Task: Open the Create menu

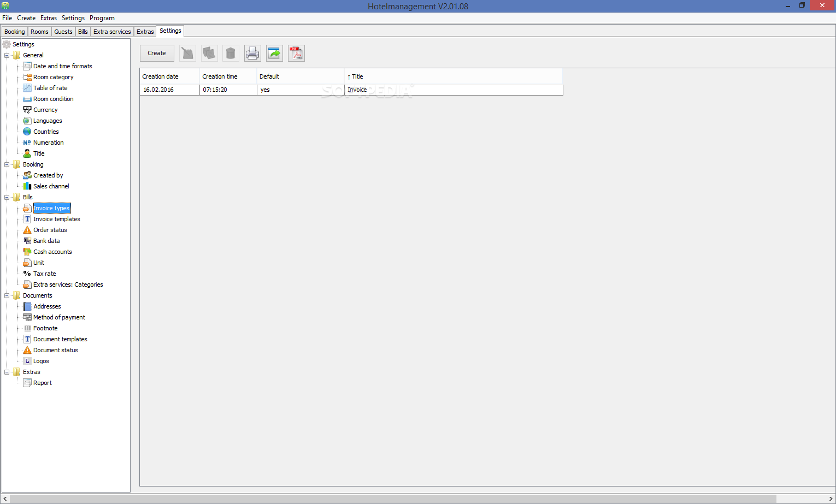Action: tap(26, 18)
